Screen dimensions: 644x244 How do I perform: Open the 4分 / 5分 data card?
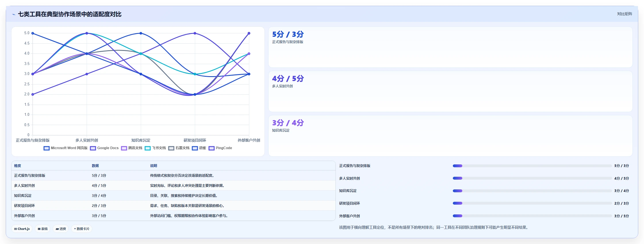[x=450, y=91]
